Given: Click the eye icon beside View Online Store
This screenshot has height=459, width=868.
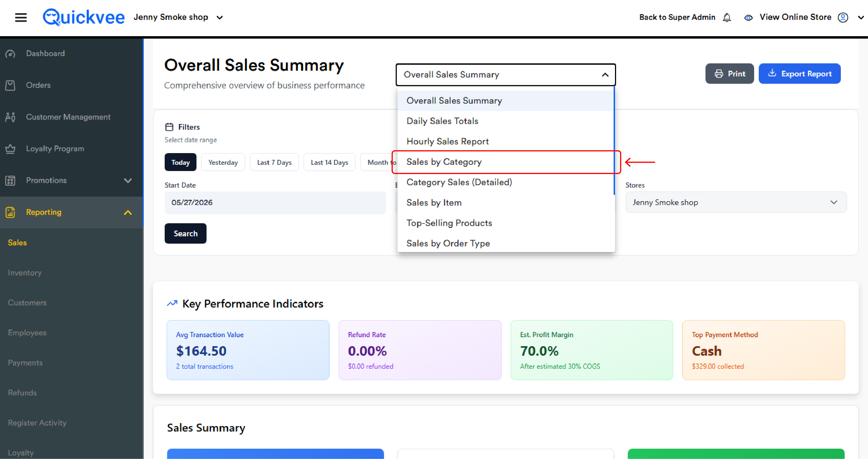Looking at the screenshot, I should coord(748,17).
